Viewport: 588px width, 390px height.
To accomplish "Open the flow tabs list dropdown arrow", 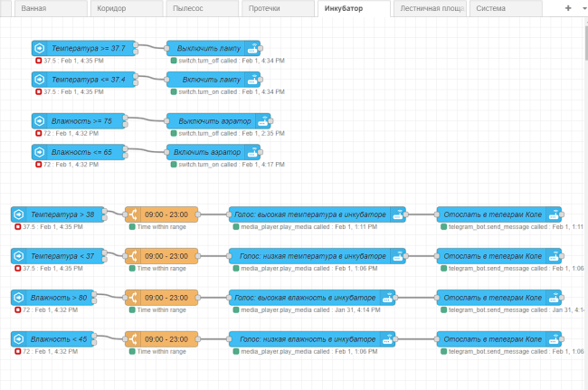I will click(582, 8).
